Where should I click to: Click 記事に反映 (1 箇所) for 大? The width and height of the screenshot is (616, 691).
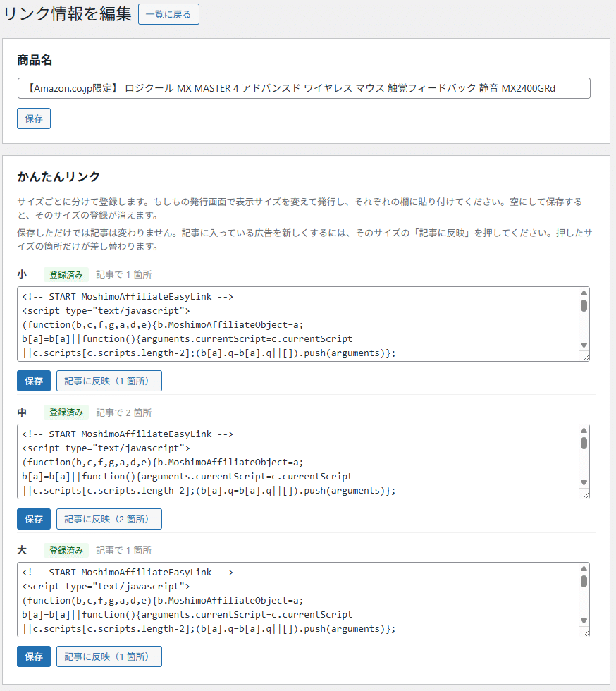[x=109, y=656]
